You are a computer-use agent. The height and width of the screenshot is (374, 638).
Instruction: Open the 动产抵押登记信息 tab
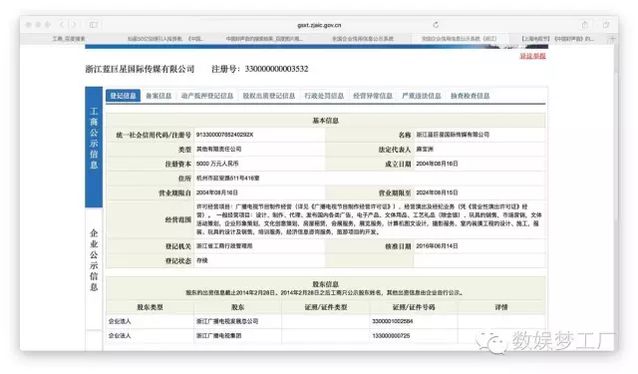point(207,96)
